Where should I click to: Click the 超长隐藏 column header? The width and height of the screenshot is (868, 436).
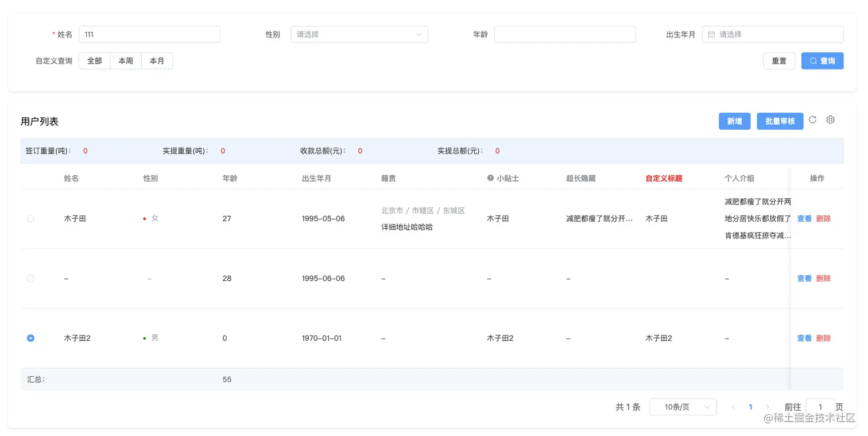click(x=581, y=178)
